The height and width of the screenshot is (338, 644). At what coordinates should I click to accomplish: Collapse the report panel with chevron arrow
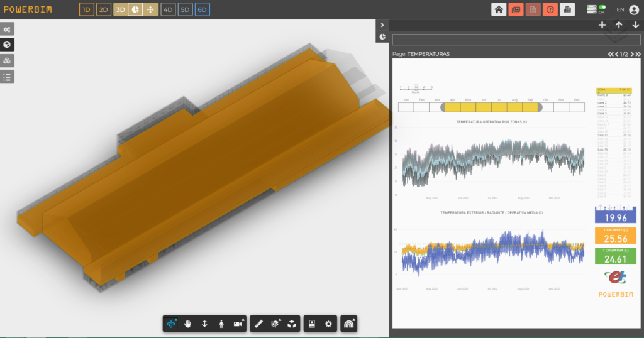(382, 25)
